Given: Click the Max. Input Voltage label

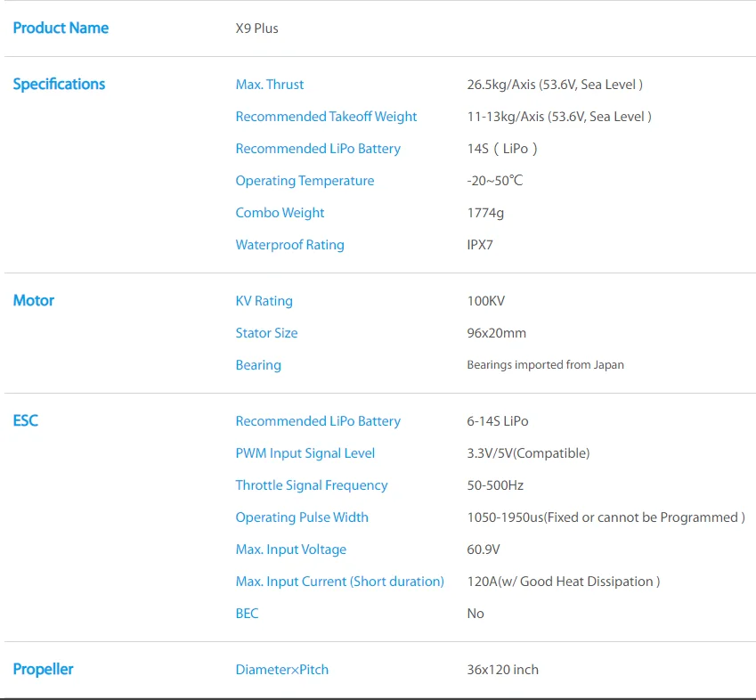Looking at the screenshot, I should pyautogui.click(x=291, y=549).
